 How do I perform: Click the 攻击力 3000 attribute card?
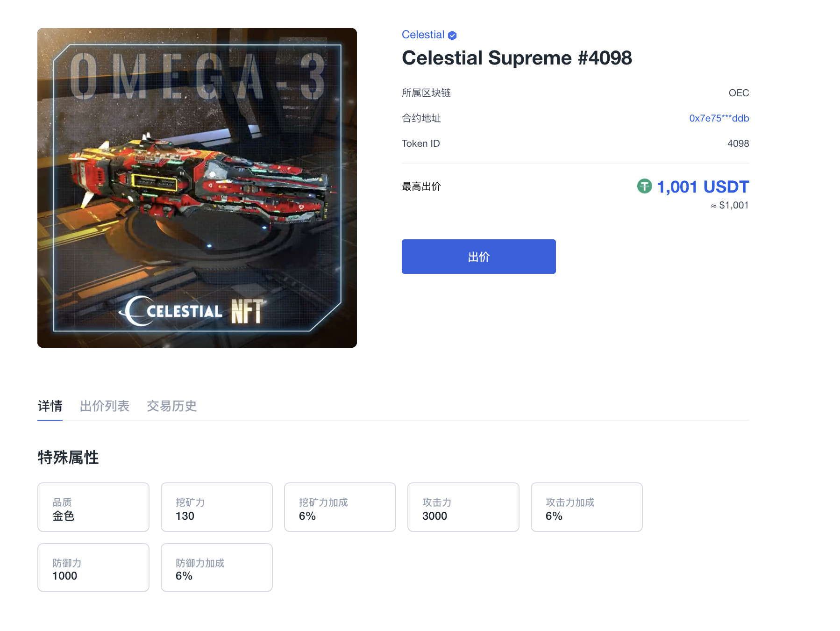(463, 507)
